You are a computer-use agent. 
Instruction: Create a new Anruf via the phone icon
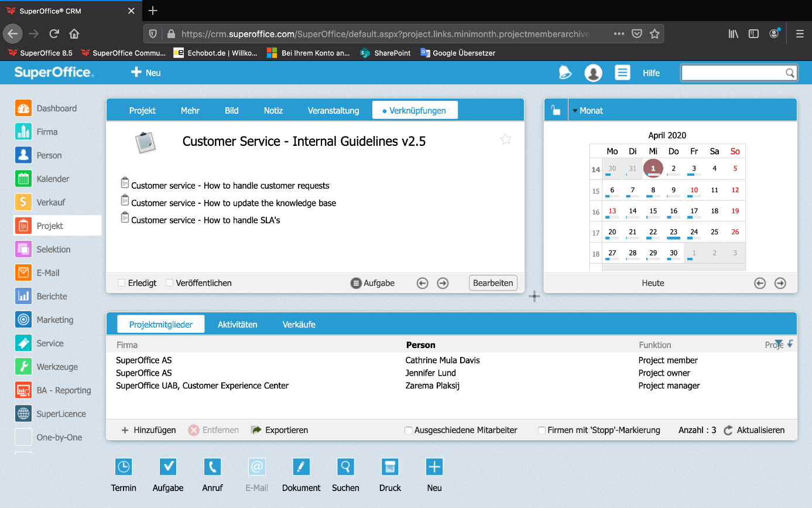pos(212,466)
